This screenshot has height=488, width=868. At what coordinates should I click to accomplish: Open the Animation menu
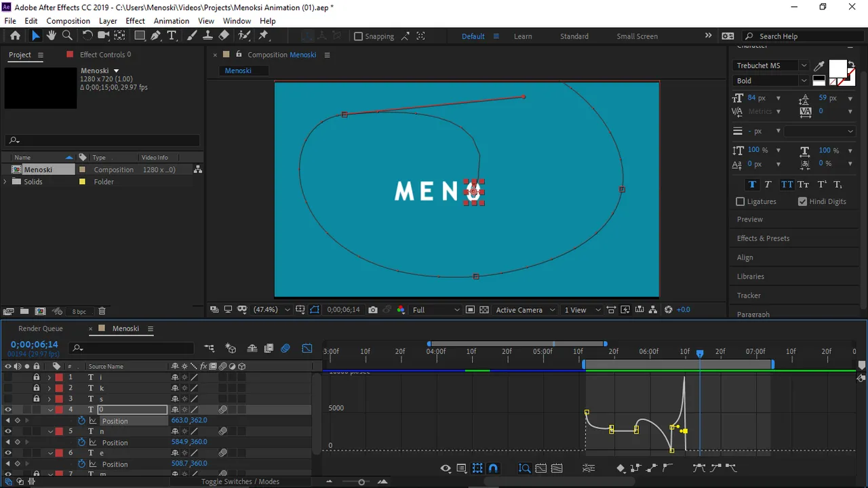tap(172, 21)
